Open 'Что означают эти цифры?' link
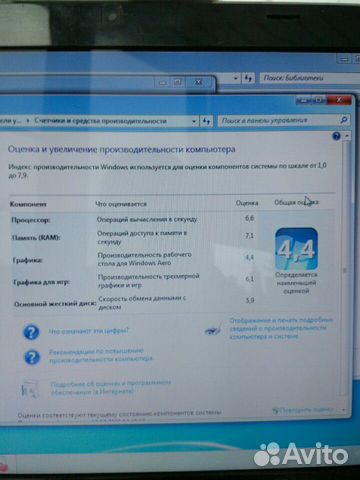Screen dimensions: 360x480 (88, 331)
